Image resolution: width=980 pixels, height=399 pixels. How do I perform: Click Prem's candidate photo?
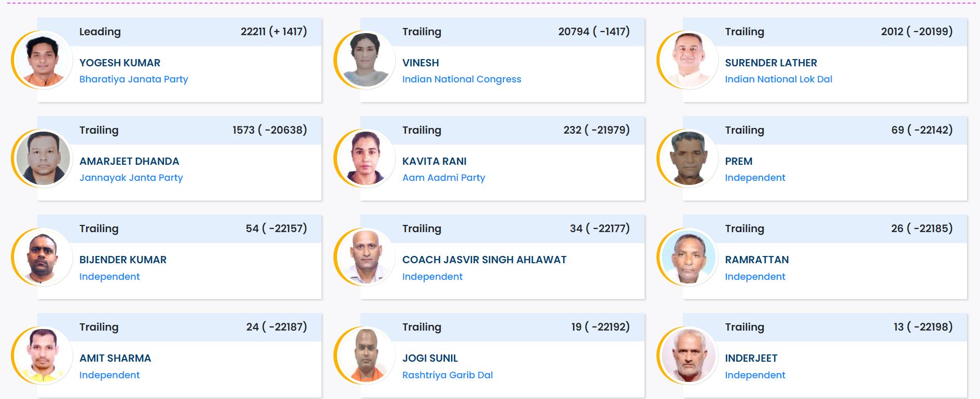pyautogui.click(x=689, y=159)
